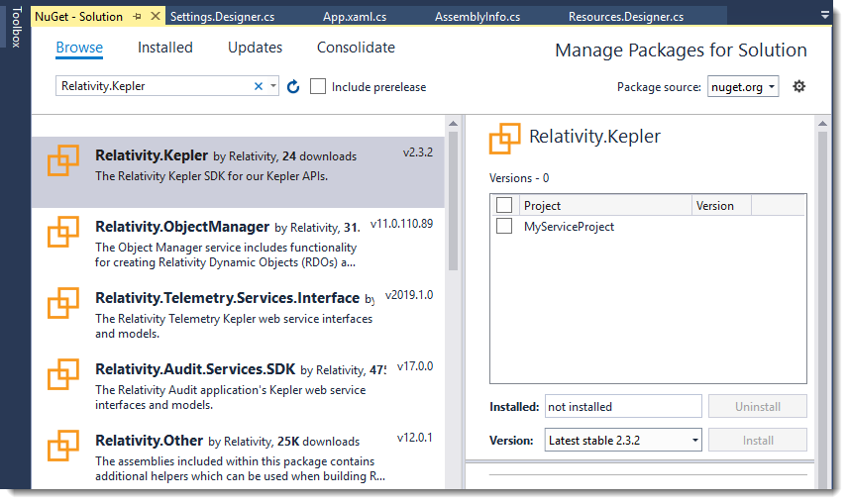Open the Package source nuget.org dropdown
Image resolution: width=848 pixels, height=504 pixels.
743,86
